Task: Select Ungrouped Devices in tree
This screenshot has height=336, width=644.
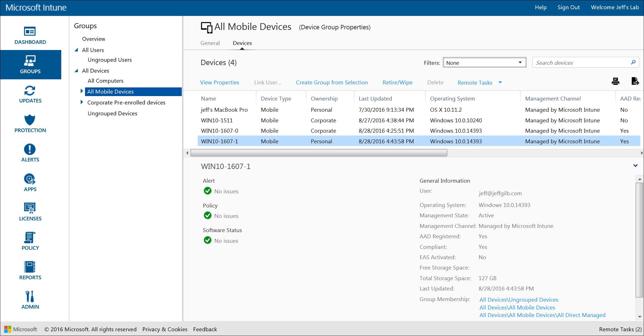Action: tap(112, 113)
